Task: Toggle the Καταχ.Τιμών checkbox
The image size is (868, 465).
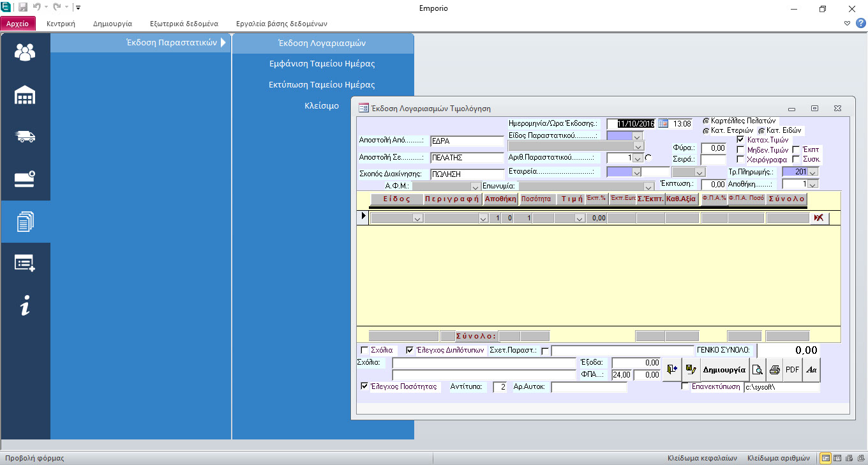Action: click(740, 140)
